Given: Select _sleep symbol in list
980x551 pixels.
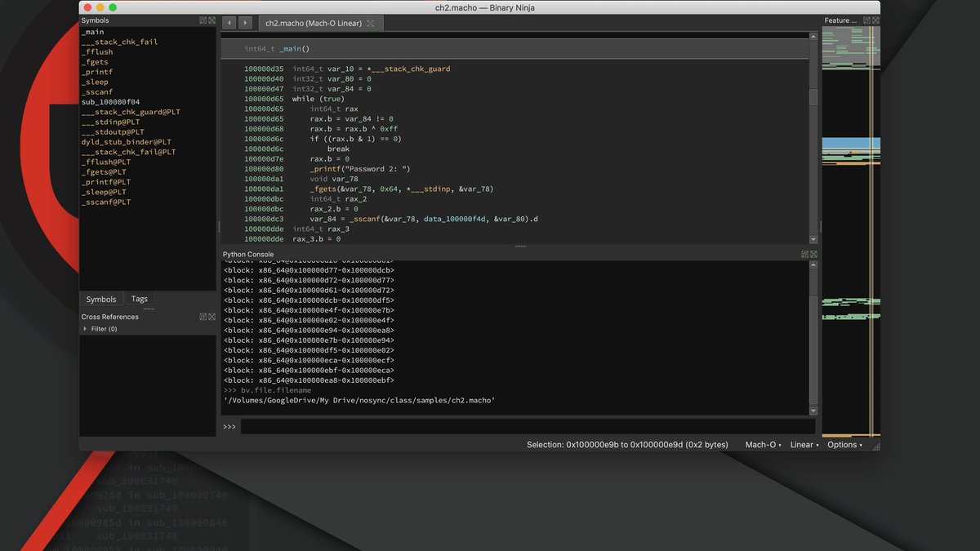Looking at the screenshot, I should pyautogui.click(x=95, y=82).
